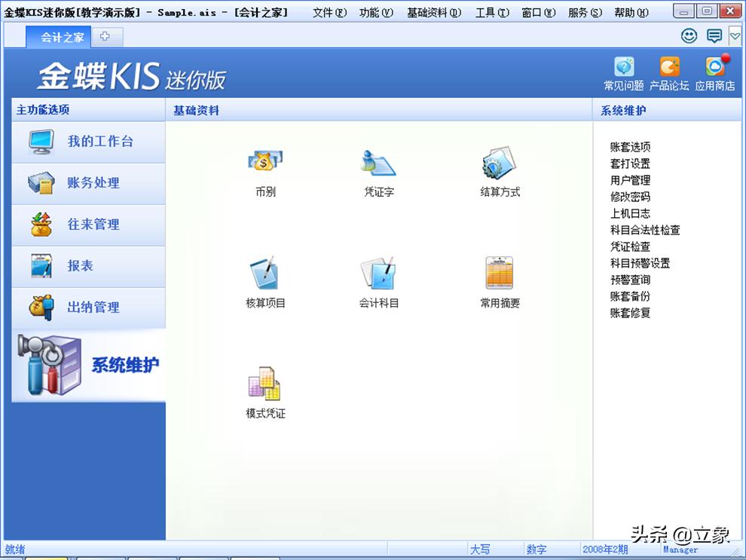This screenshot has width=746, height=560.
Task: Toggle the 数字 num lock status indicator
Action: (x=537, y=549)
